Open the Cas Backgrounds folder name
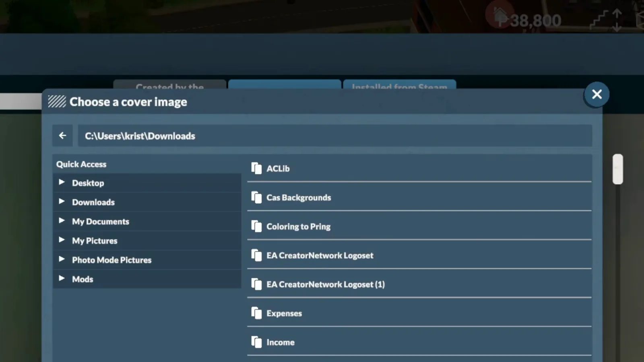This screenshot has width=644, height=362. pyautogui.click(x=299, y=197)
